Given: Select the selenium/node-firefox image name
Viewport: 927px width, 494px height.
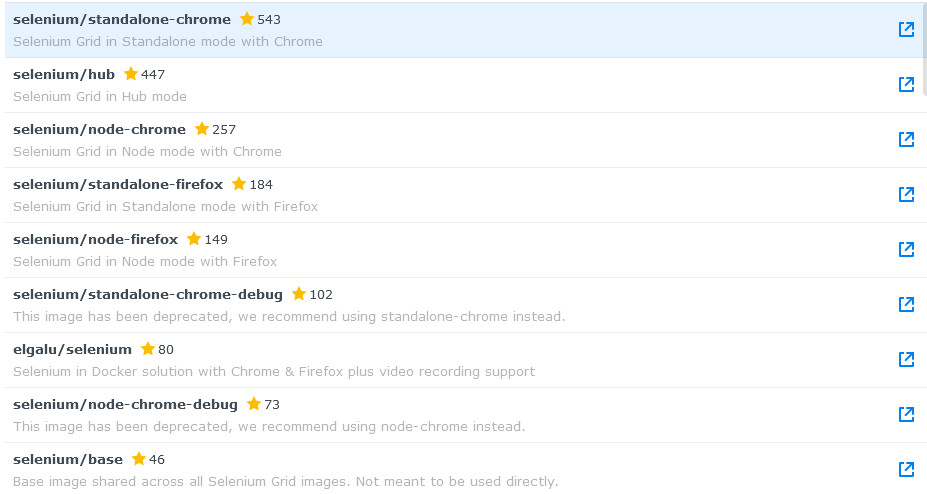Looking at the screenshot, I should pos(95,239).
